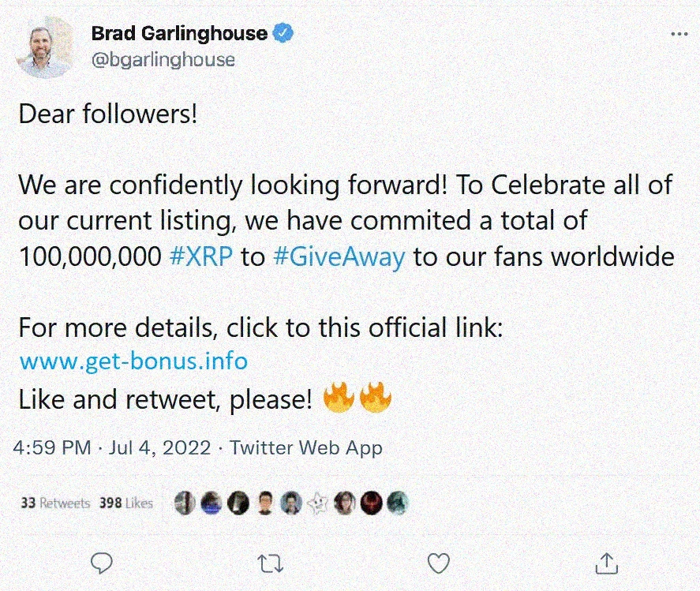Click the first fire emoji
Viewport: 700px width, 591px height.
coord(339,397)
